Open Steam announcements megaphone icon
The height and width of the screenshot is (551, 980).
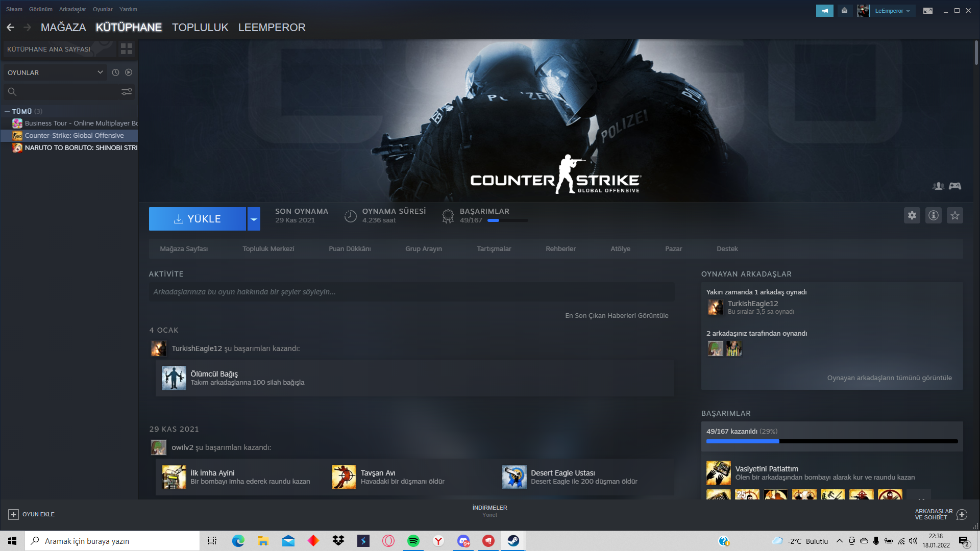(824, 11)
